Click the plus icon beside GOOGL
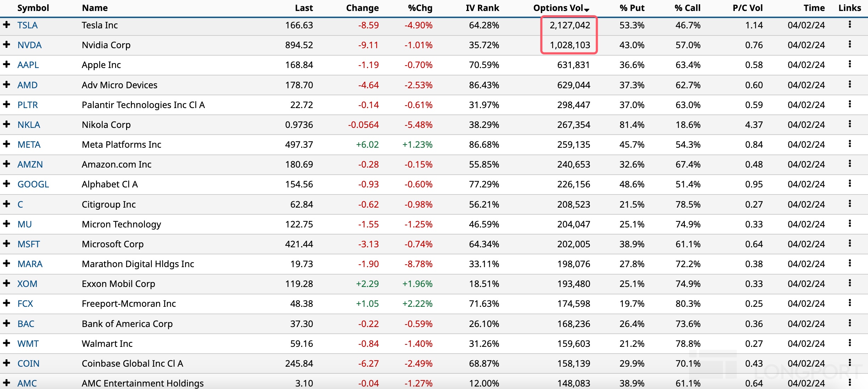This screenshot has width=868, height=389. (x=6, y=184)
